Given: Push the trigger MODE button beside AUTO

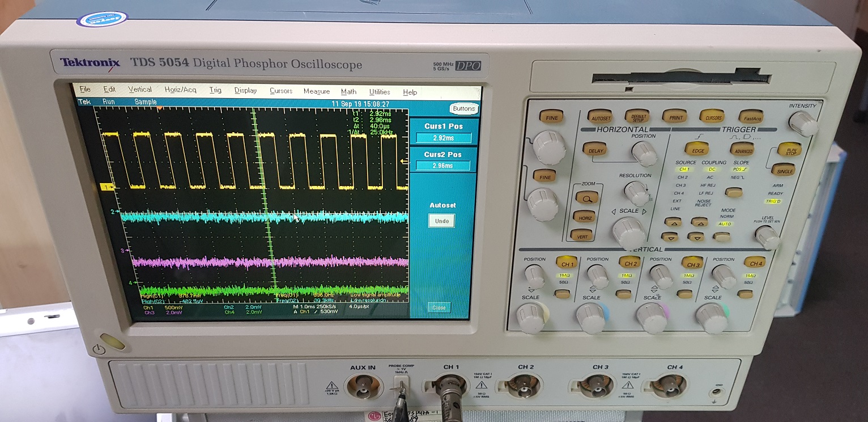Looking at the screenshot, I should point(721,237).
